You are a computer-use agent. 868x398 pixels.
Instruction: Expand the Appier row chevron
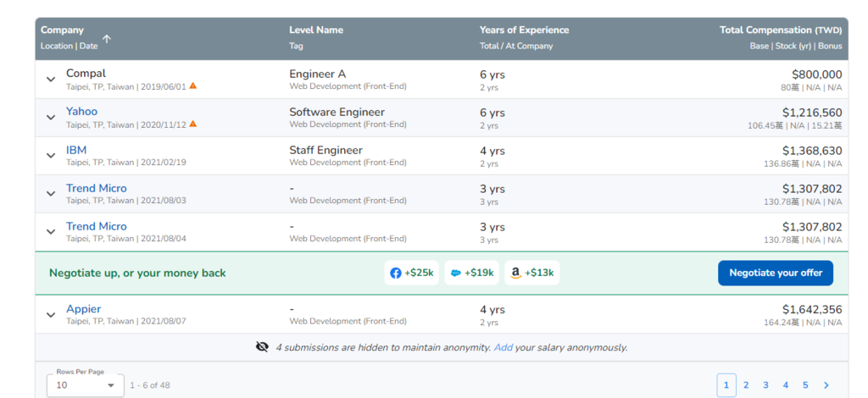(51, 314)
